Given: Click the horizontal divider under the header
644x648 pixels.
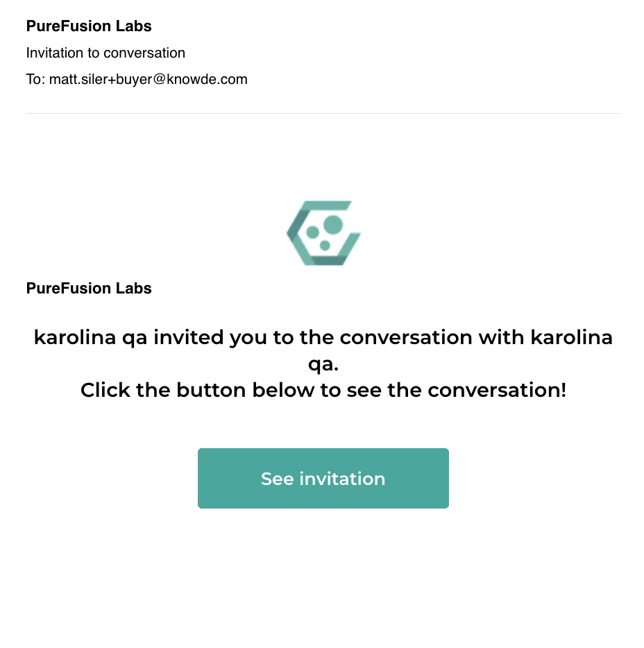Looking at the screenshot, I should [323, 113].
